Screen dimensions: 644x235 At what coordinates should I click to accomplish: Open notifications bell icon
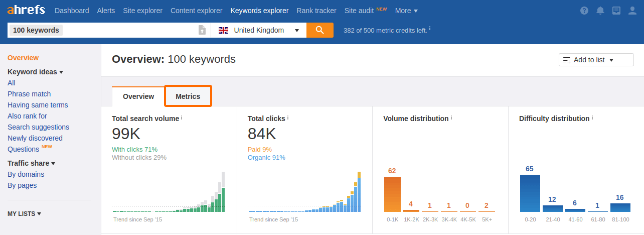[600, 11]
